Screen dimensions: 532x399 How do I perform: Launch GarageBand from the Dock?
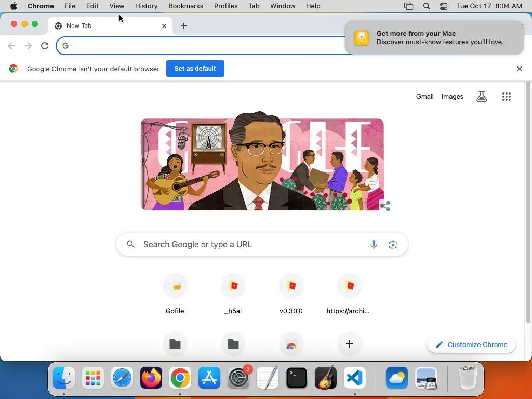coord(326,378)
